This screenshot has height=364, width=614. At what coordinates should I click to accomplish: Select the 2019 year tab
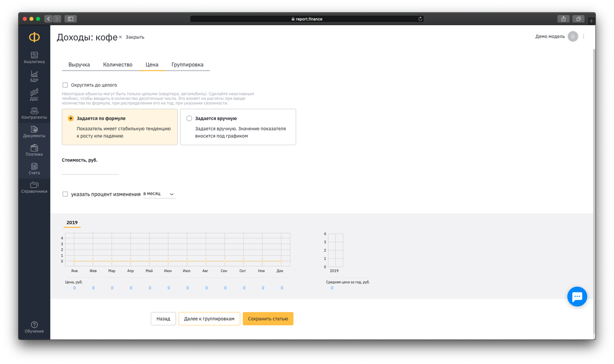coord(72,223)
